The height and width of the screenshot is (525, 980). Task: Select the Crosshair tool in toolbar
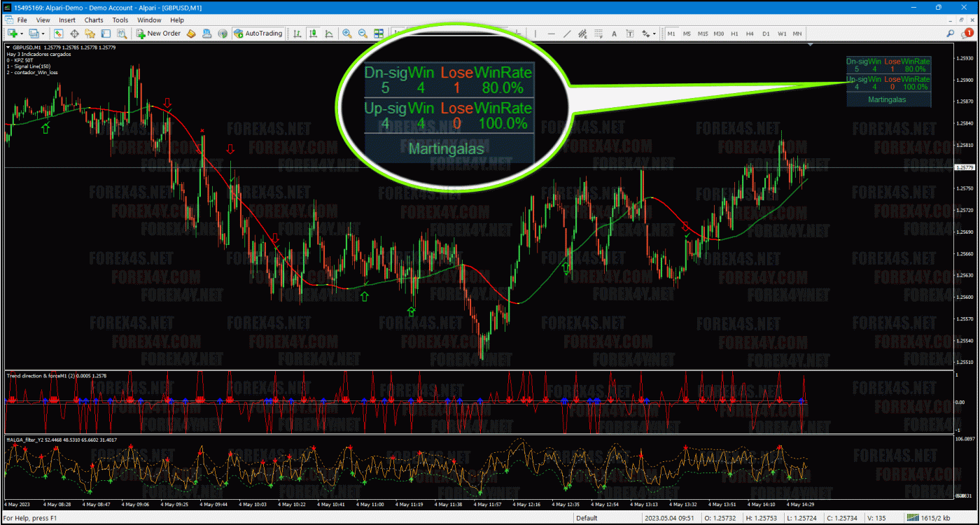click(x=74, y=33)
